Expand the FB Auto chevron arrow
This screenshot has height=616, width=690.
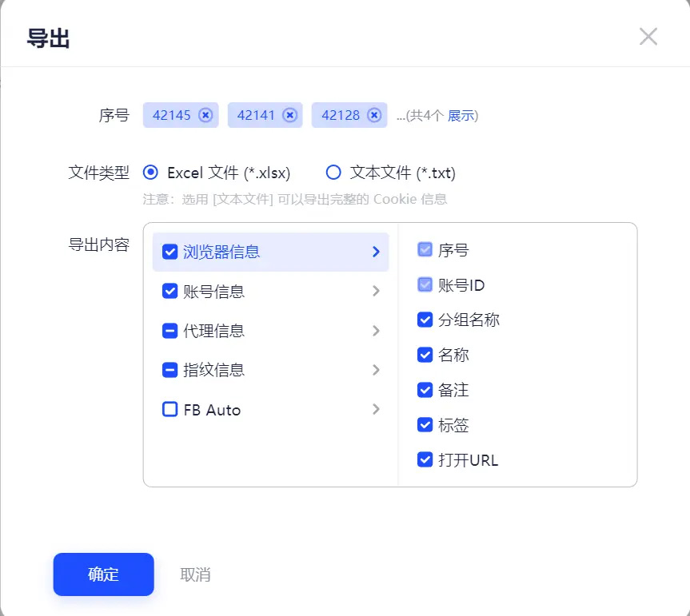click(x=376, y=409)
